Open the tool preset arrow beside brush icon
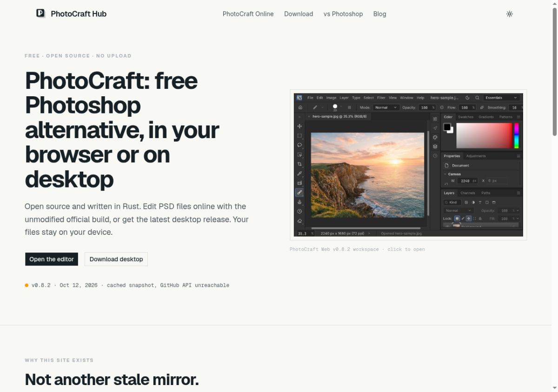 pyautogui.click(x=322, y=107)
